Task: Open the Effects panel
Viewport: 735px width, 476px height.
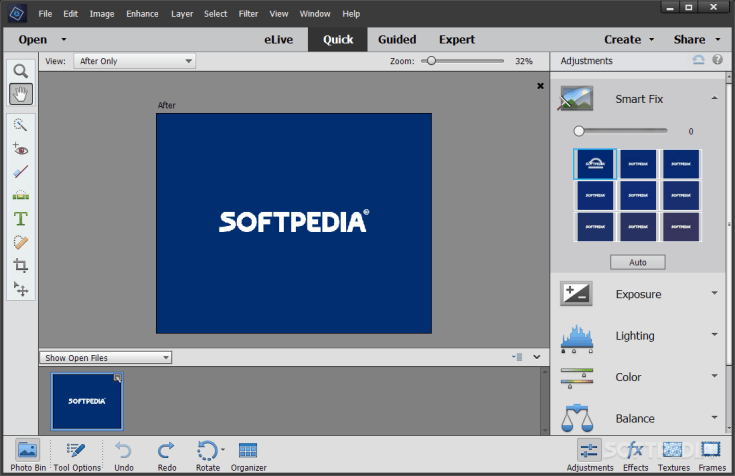Action: click(x=635, y=455)
